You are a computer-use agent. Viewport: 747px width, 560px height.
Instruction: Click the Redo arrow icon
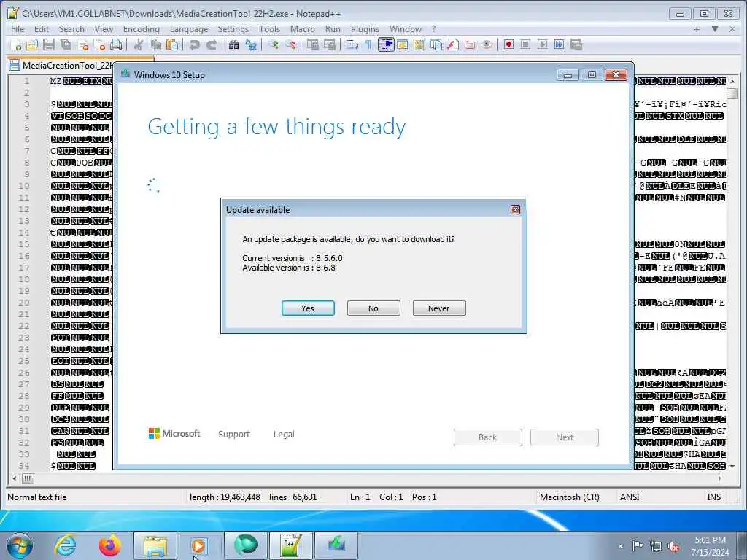pyautogui.click(x=211, y=44)
